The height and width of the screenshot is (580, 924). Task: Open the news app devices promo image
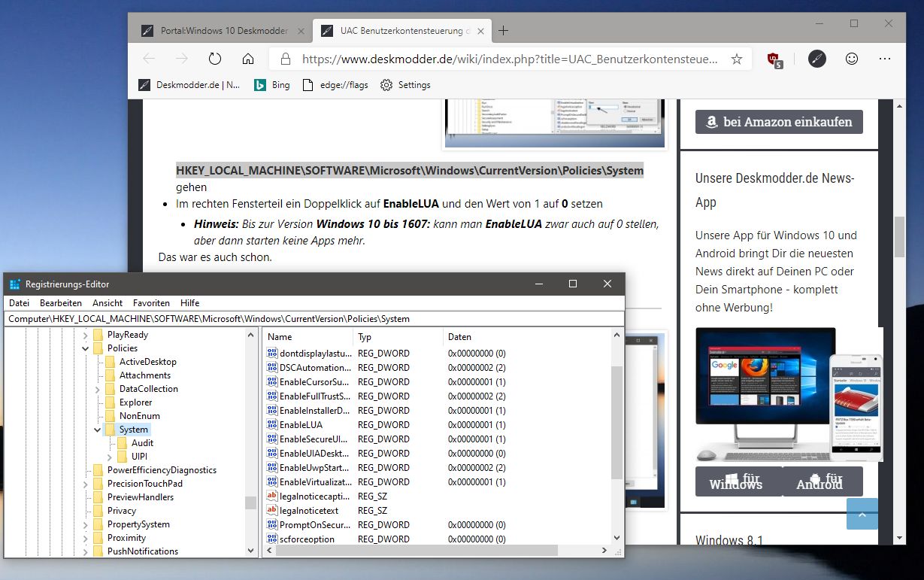[x=789, y=396]
